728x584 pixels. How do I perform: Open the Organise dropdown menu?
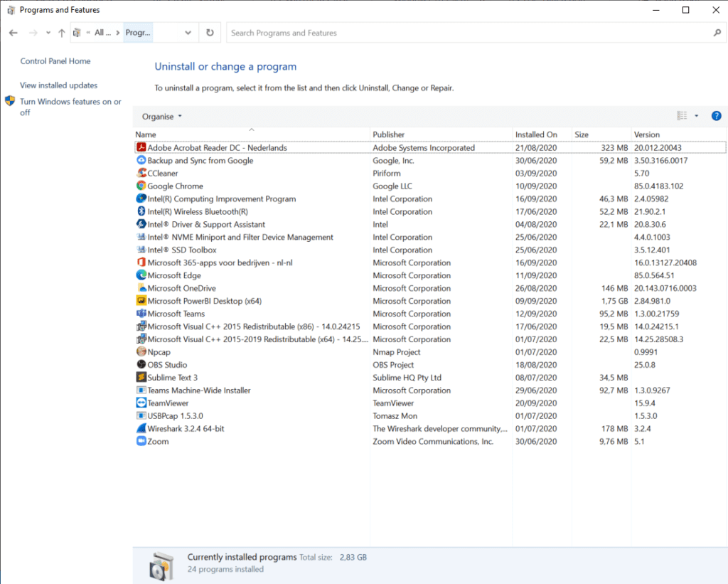click(162, 117)
